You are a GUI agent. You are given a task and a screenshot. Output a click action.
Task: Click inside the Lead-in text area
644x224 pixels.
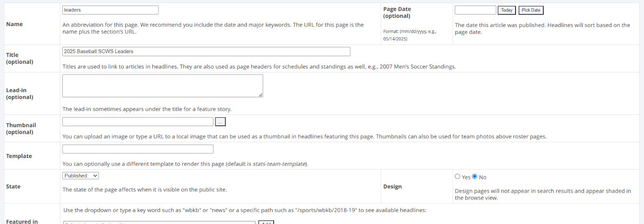(163, 86)
